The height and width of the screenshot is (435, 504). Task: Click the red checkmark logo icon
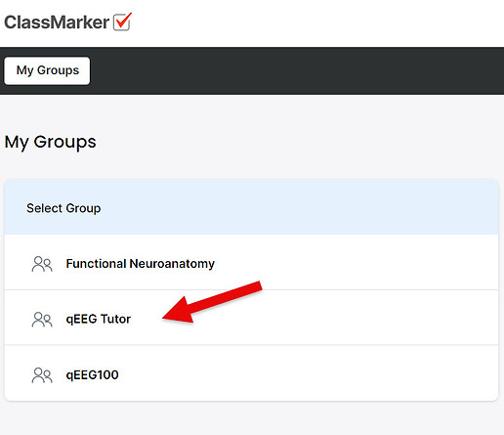click(x=122, y=22)
